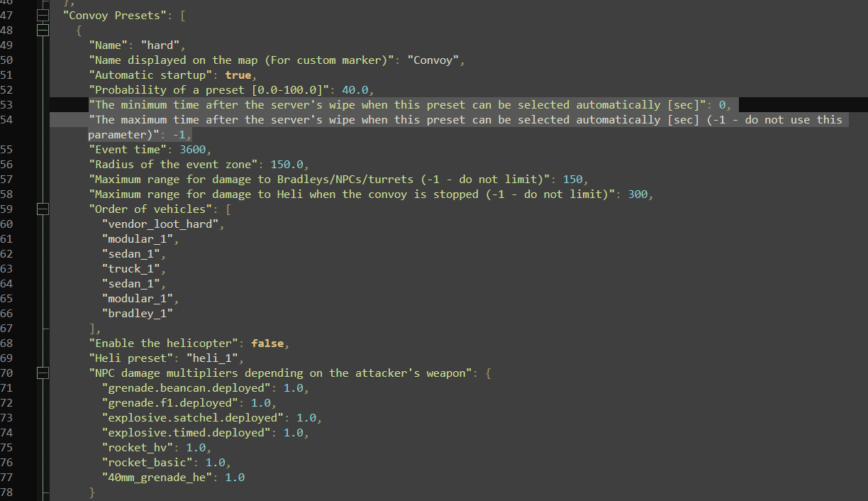Click the true value of "Automatic startup"
This screenshot has width=868, height=501.
(238, 75)
